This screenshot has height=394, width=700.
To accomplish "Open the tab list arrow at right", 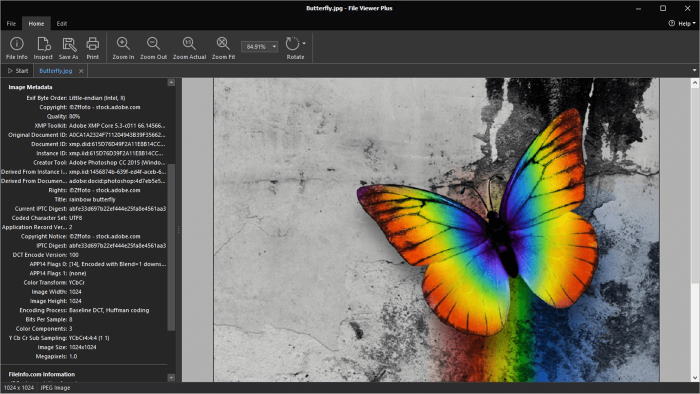I will point(694,70).
